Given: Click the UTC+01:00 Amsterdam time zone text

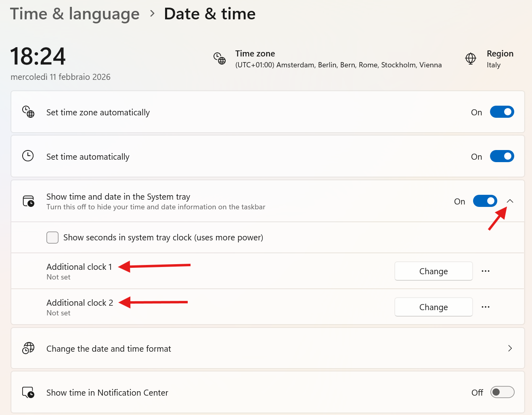Looking at the screenshot, I should coord(339,65).
